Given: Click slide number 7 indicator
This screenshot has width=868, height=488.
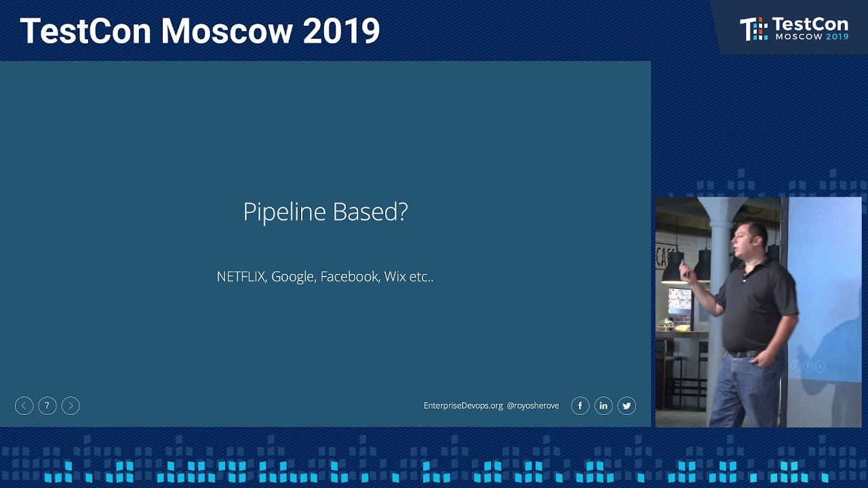Looking at the screenshot, I should (47, 406).
